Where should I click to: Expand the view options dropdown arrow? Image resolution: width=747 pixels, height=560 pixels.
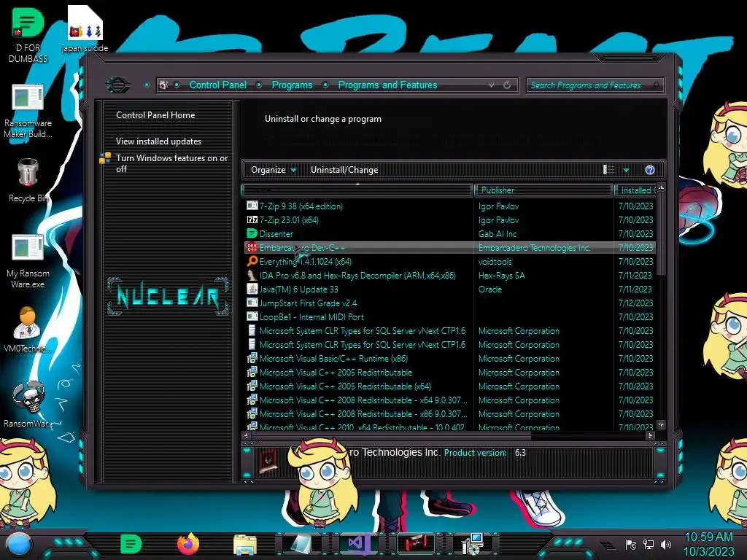[627, 170]
